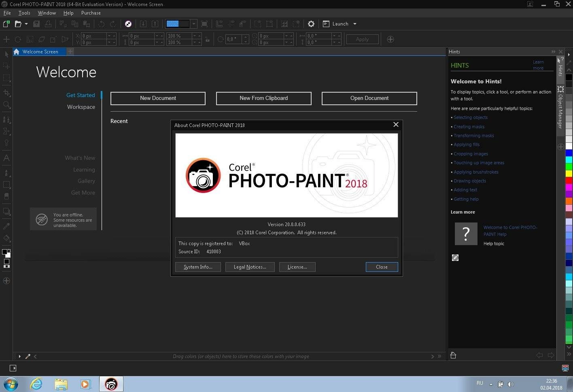Expand the Open folder dropdown arrow
This screenshot has height=392, width=573.
(x=26, y=24)
